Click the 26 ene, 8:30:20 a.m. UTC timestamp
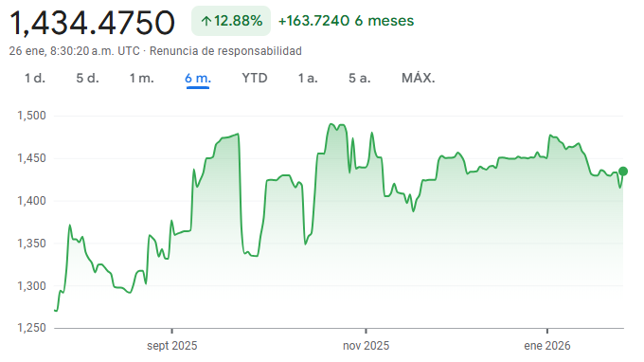This screenshot has height=362, width=644. point(74,51)
